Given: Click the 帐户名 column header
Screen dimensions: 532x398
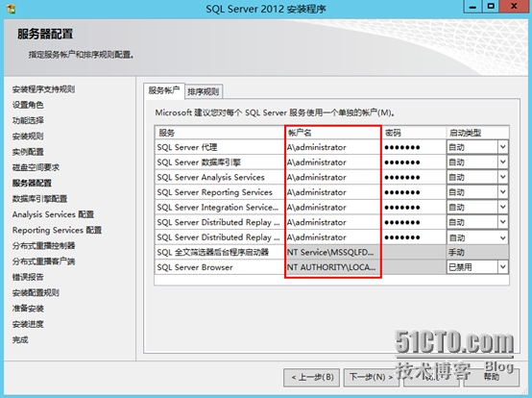Looking at the screenshot, I should click(x=333, y=133).
